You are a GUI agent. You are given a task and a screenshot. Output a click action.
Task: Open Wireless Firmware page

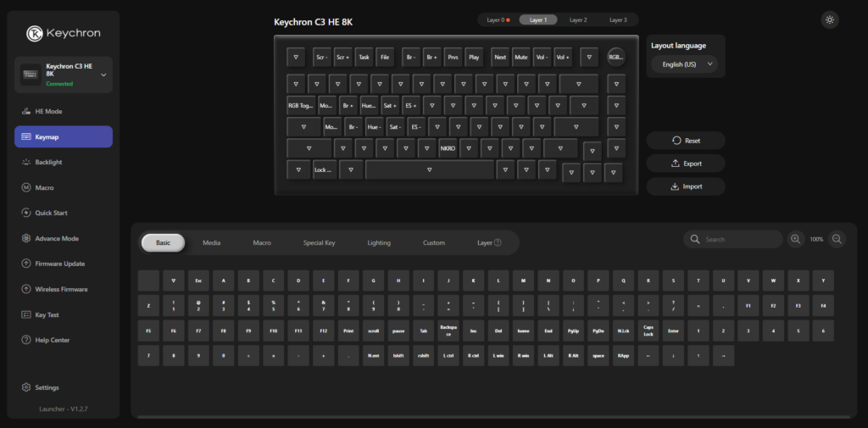coord(63,289)
